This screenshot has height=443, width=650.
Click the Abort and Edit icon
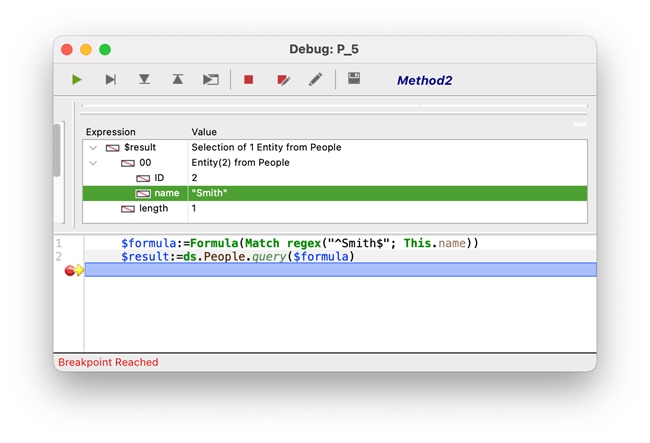[282, 79]
